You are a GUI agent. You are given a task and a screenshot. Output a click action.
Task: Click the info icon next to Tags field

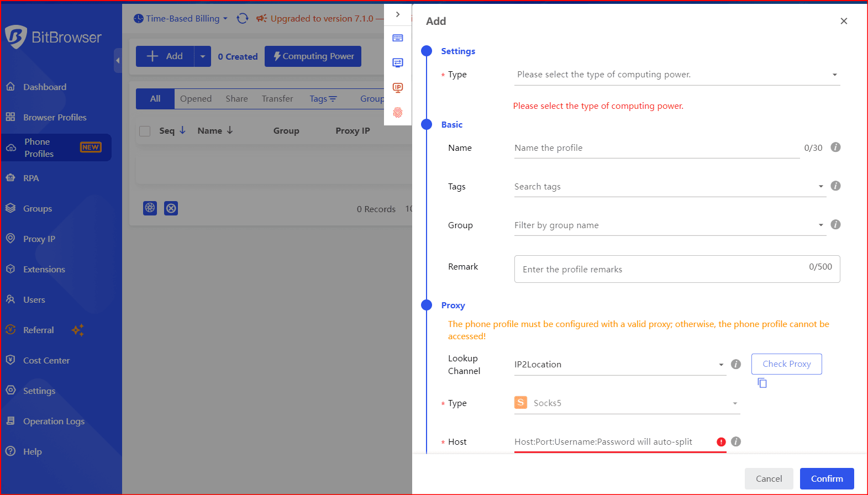tap(835, 186)
